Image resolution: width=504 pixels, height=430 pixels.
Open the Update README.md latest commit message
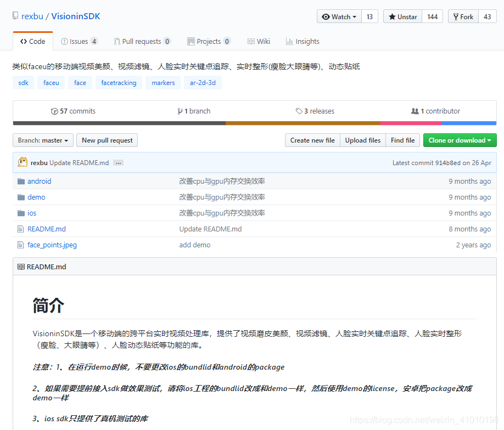point(79,163)
